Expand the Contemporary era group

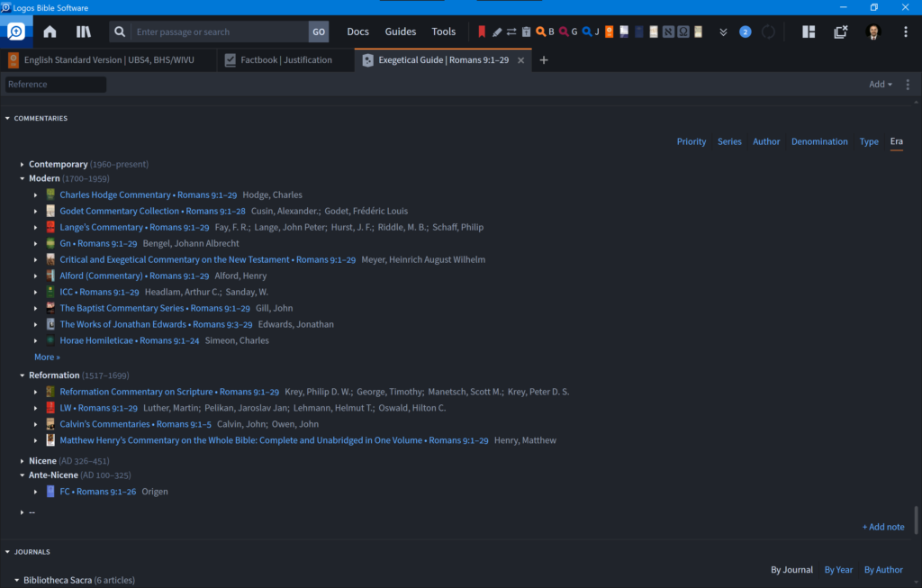click(22, 164)
